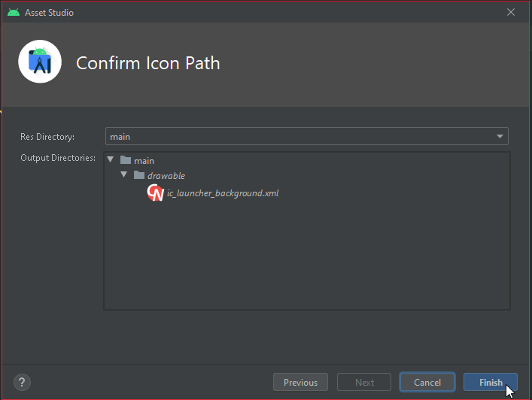Click the ic_launcher_background.xml file icon
Image resolution: width=532 pixels, height=400 pixels.
(155, 193)
